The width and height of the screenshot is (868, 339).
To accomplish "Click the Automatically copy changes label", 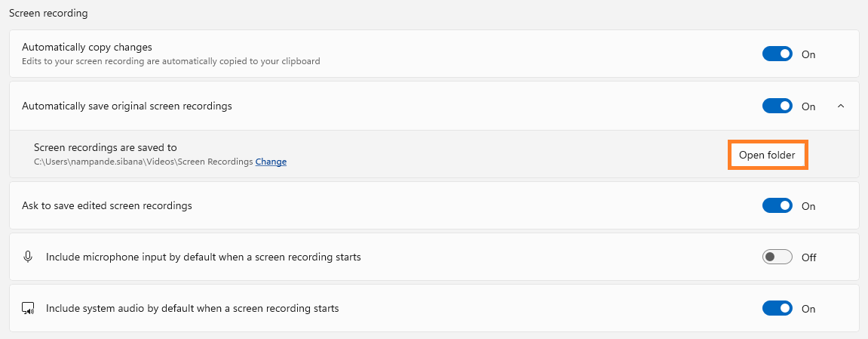I will (x=87, y=48).
